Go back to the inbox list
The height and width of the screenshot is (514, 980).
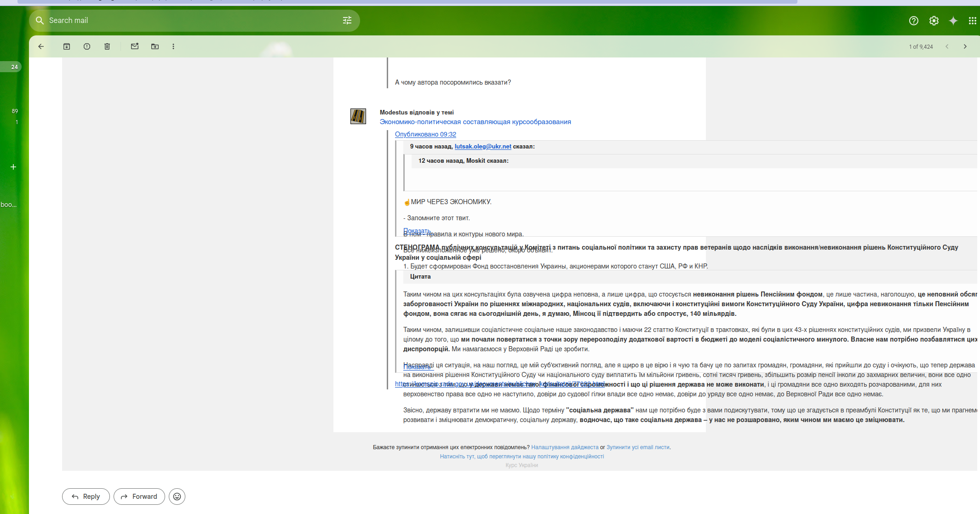[41, 46]
